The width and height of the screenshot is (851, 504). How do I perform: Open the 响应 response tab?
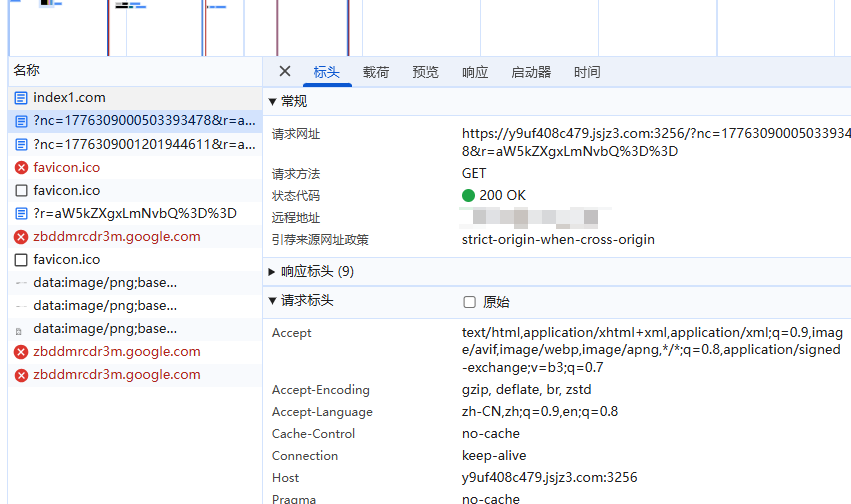[x=475, y=72]
